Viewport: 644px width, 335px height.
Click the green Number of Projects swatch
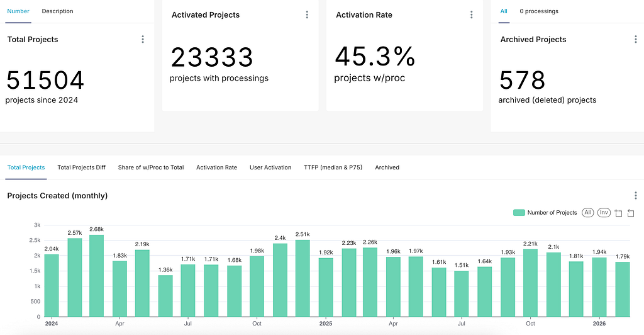[x=519, y=212]
